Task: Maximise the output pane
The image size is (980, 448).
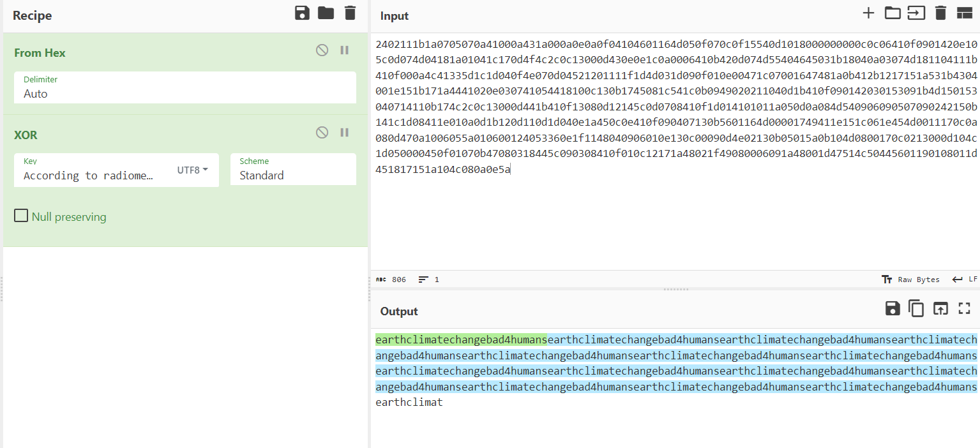Action: 964,309
